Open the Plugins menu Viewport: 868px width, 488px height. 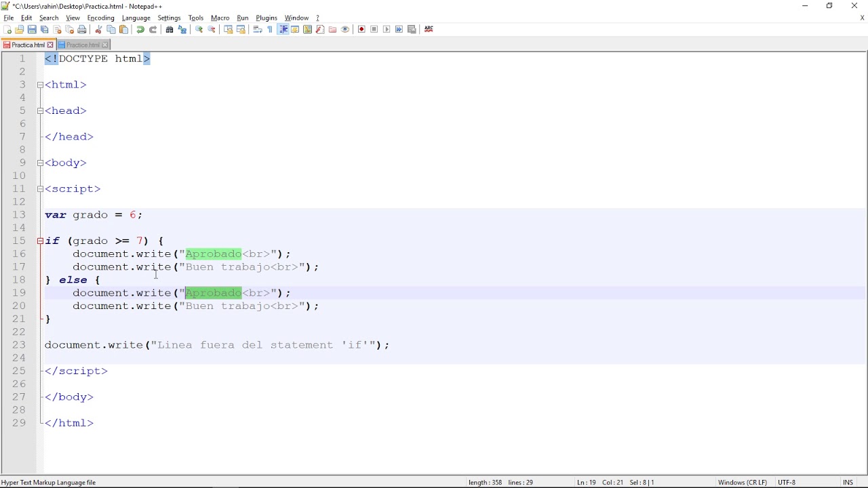click(267, 18)
